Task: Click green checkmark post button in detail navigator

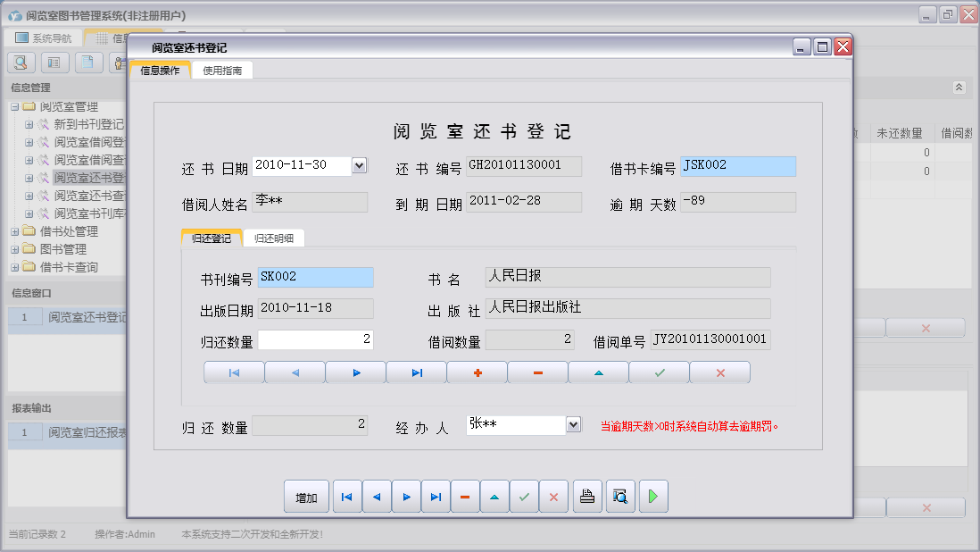Action: (x=660, y=372)
